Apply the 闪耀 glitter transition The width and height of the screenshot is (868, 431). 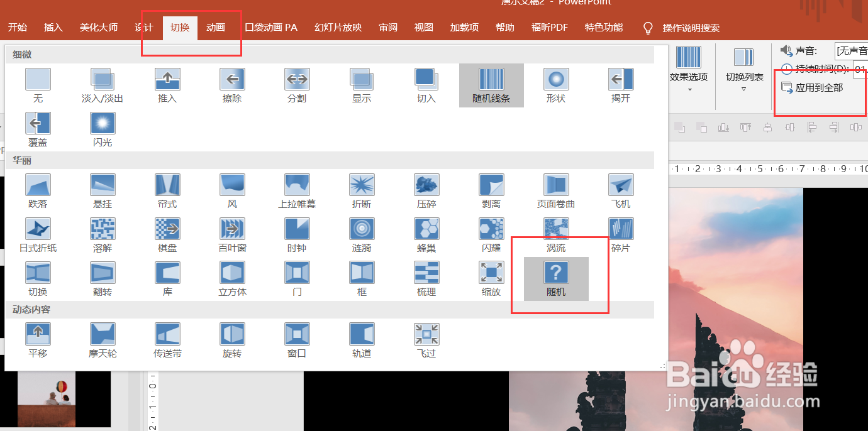(x=491, y=235)
